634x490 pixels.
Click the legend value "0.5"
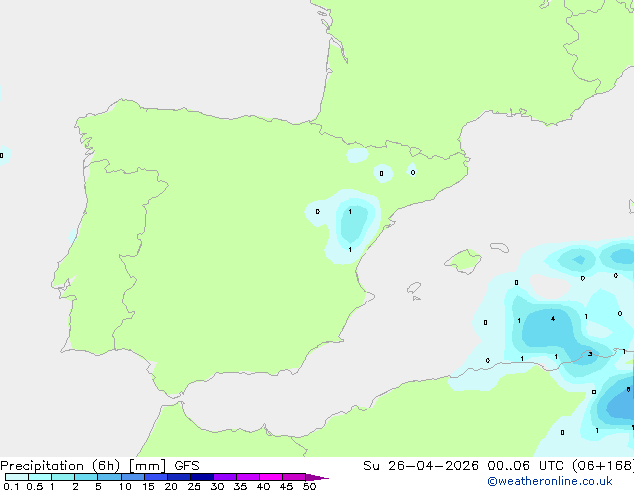point(35,486)
